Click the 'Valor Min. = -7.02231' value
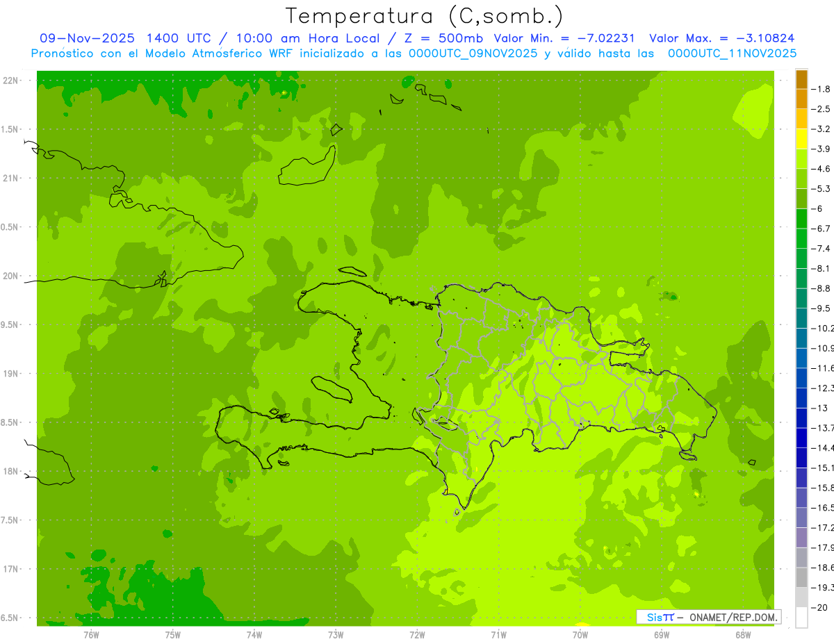 [x=566, y=38]
